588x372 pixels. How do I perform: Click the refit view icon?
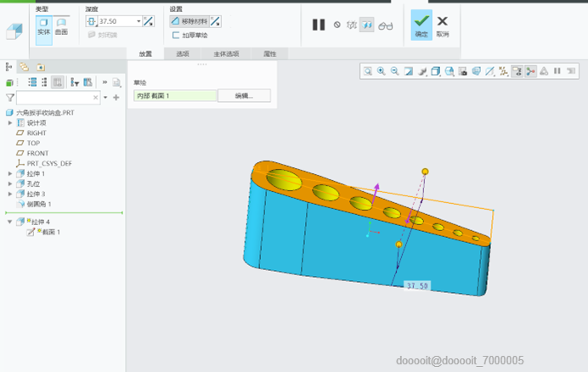(368, 70)
